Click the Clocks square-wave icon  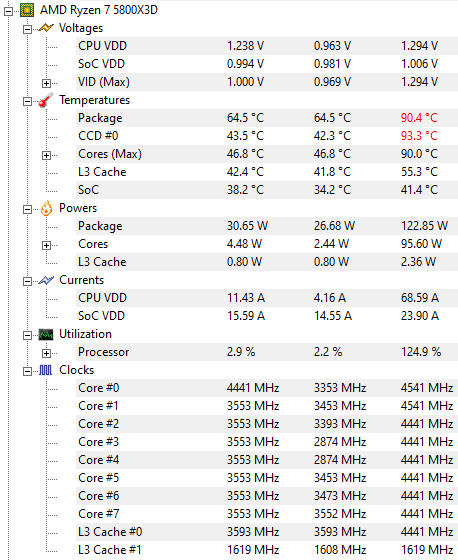pyautogui.click(x=45, y=370)
